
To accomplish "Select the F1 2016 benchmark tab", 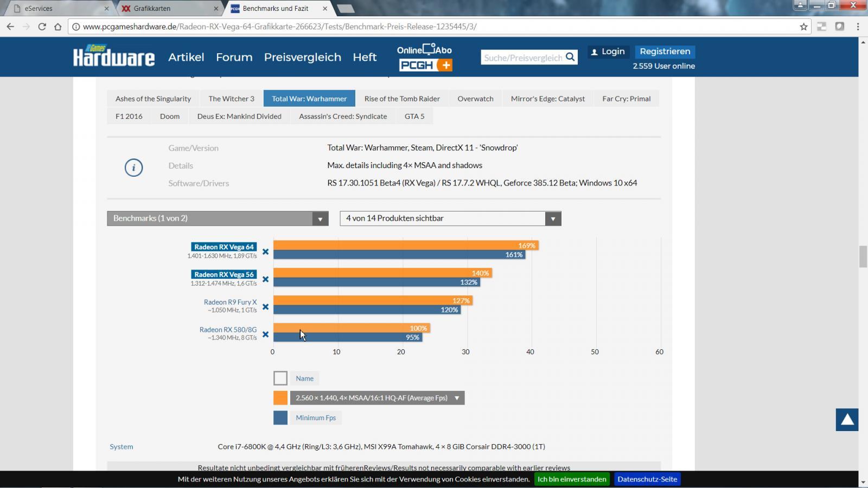I will 129,116.
